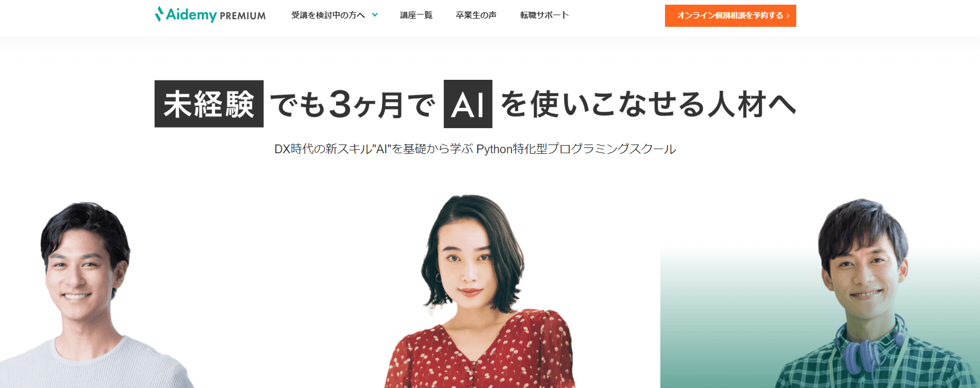Click the Python特化型プログラミングスクール subtitle text

(576, 149)
